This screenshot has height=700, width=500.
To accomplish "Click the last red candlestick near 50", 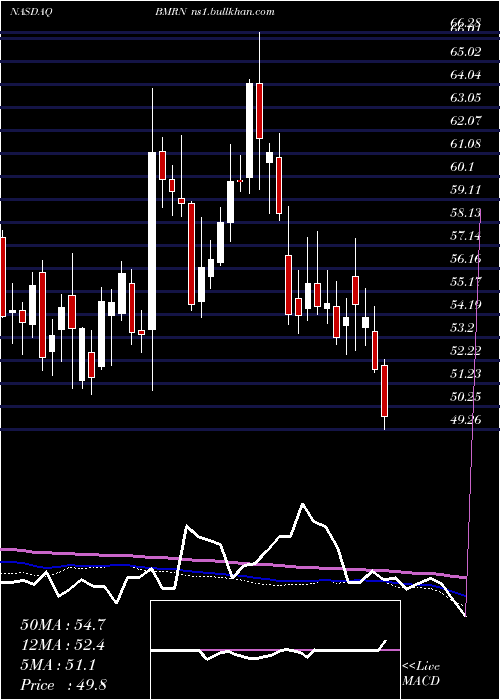I will tap(384, 391).
